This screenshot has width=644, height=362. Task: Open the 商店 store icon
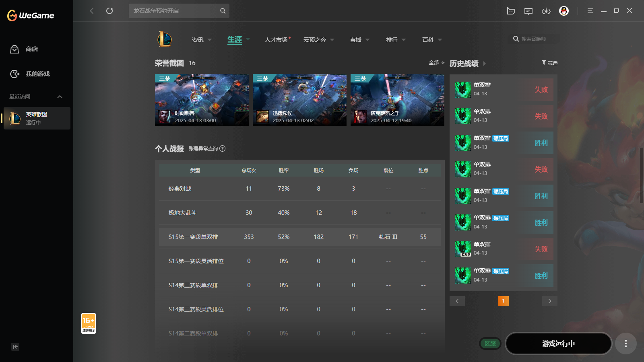pyautogui.click(x=14, y=49)
